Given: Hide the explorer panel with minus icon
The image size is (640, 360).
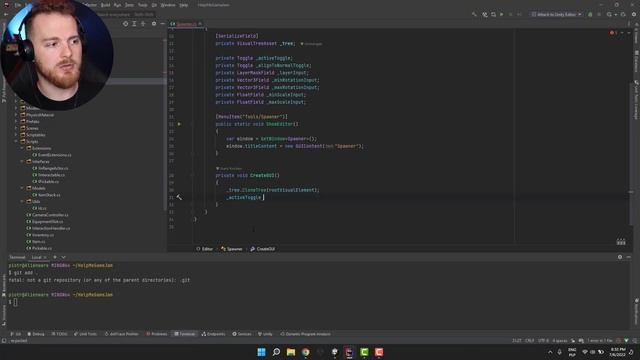Looking at the screenshot, I should click(162, 24).
